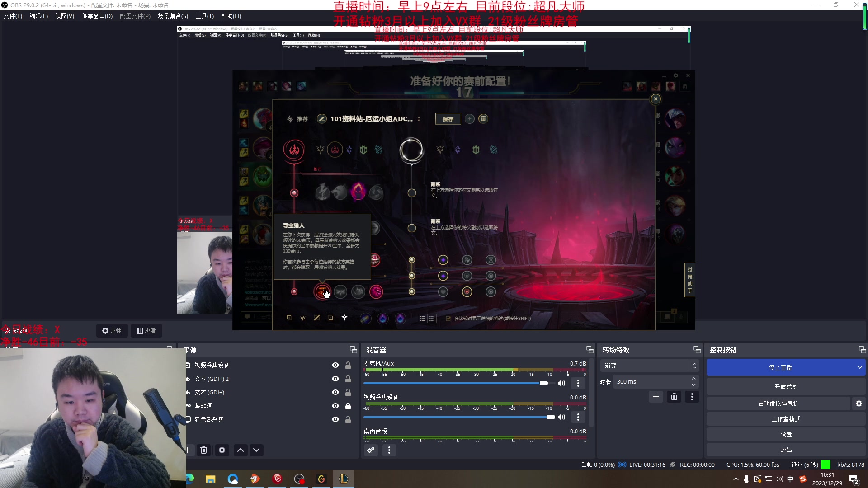Close the rune editor panel

(x=656, y=99)
